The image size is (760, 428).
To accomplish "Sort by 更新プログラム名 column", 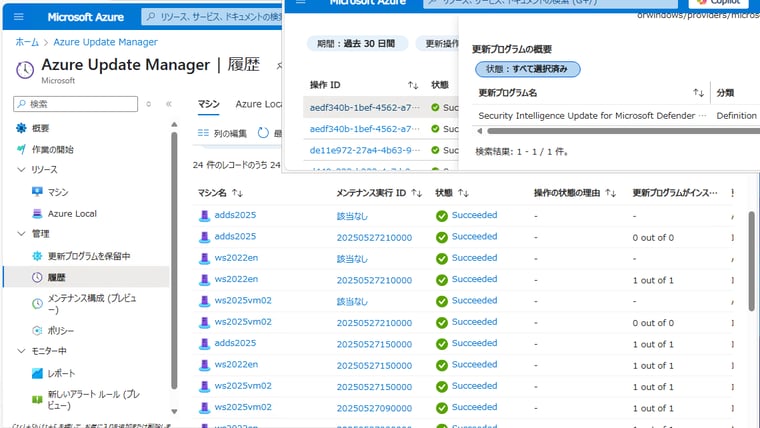I will (x=698, y=93).
